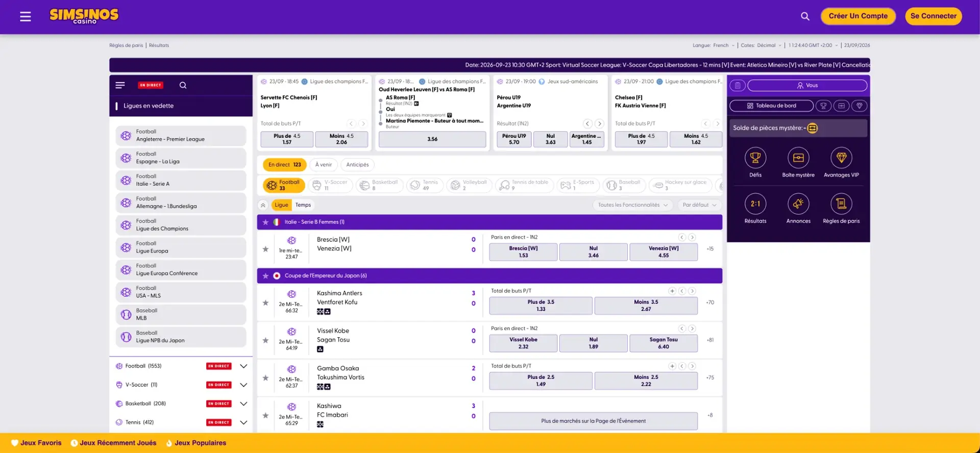980x453 pixels.
Task: Collapse the leagues list chevron
Action: pyautogui.click(x=263, y=205)
